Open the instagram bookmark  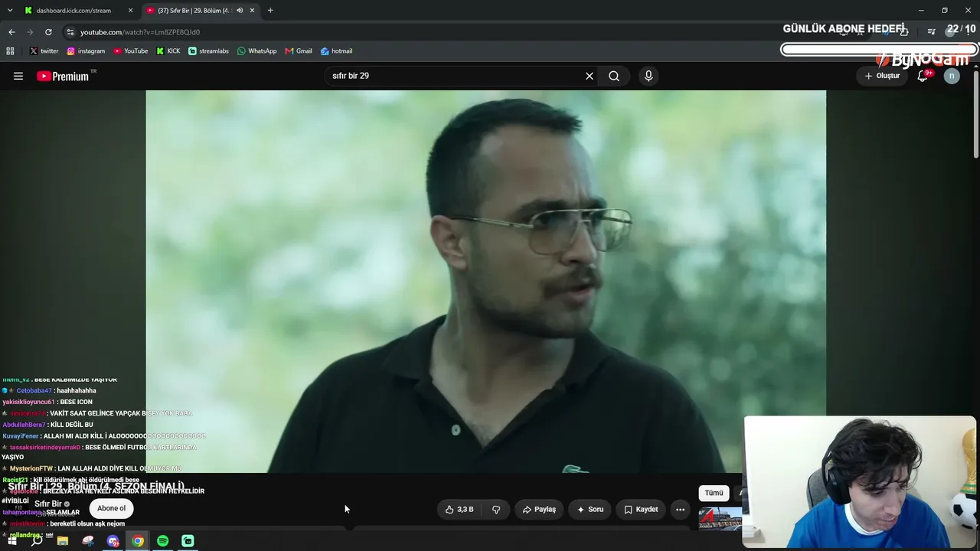[x=86, y=51]
